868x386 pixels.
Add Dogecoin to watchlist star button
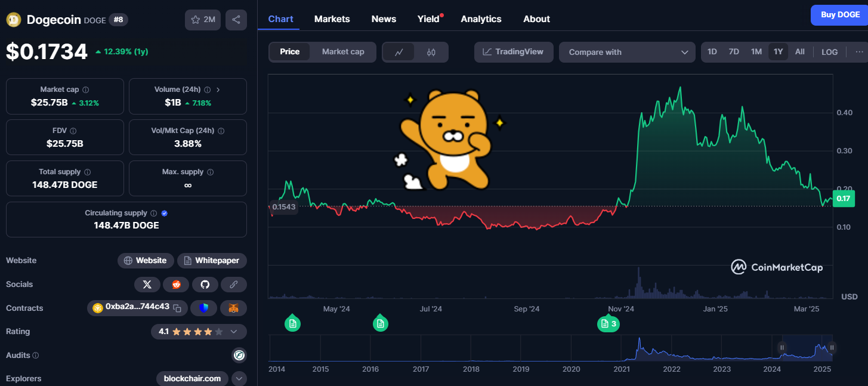(203, 20)
